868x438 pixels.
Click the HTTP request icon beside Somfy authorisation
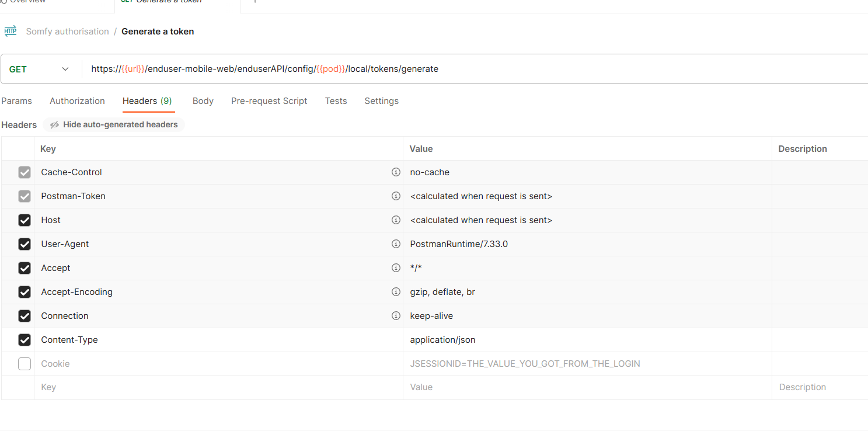click(11, 30)
